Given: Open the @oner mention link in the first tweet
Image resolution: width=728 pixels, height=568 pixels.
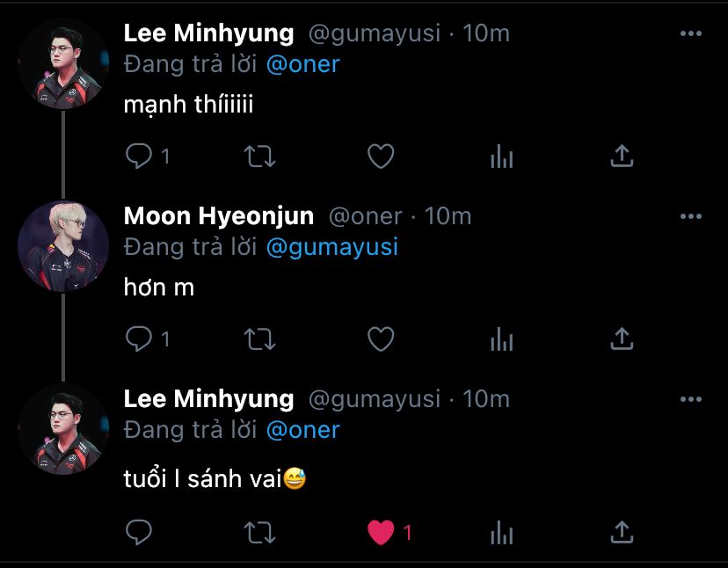Looking at the screenshot, I should click(302, 64).
